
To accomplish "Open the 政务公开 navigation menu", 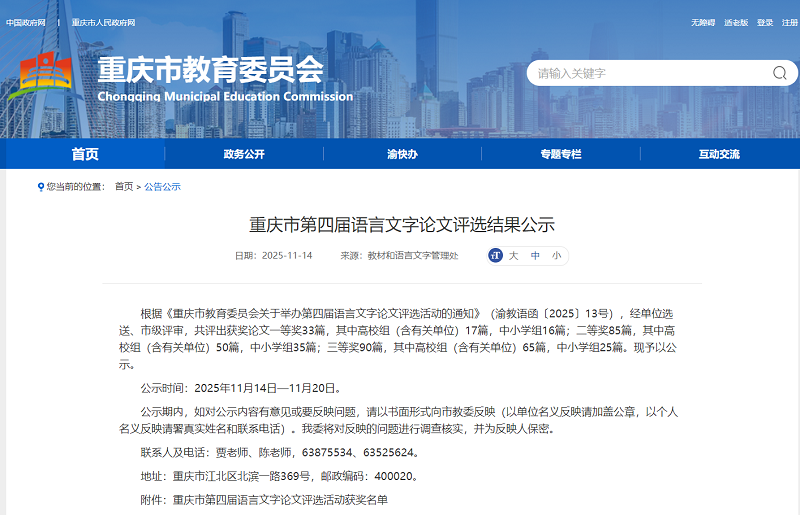I will click(x=243, y=154).
